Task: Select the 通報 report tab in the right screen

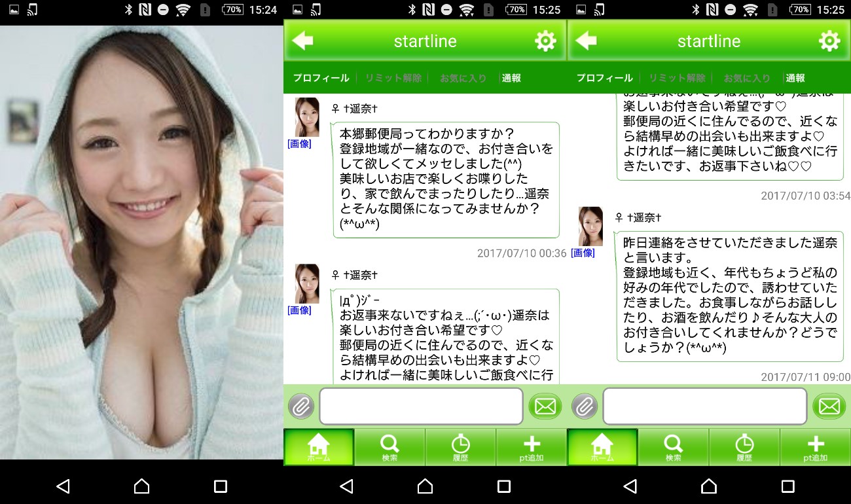Action: (795, 78)
